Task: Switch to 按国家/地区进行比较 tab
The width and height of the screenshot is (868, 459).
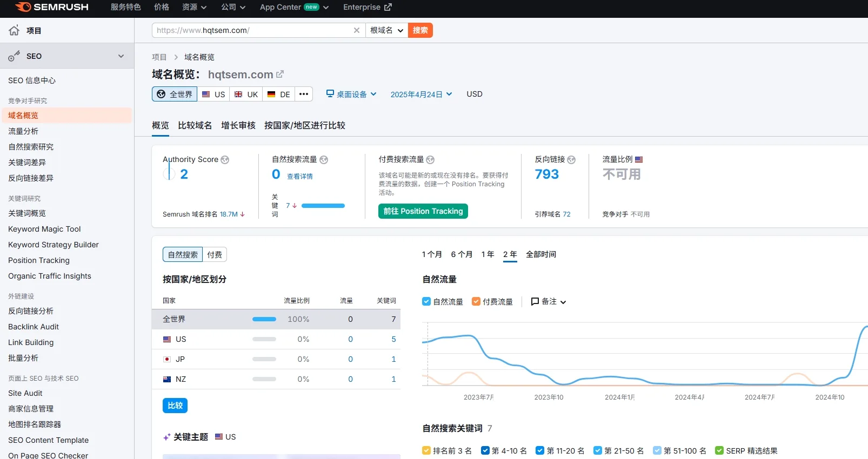Action: [x=305, y=125]
